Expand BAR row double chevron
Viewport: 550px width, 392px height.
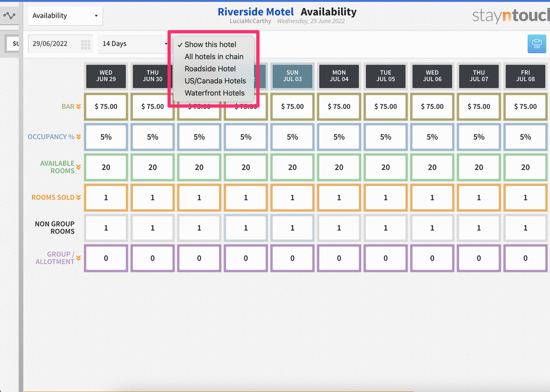pos(78,106)
